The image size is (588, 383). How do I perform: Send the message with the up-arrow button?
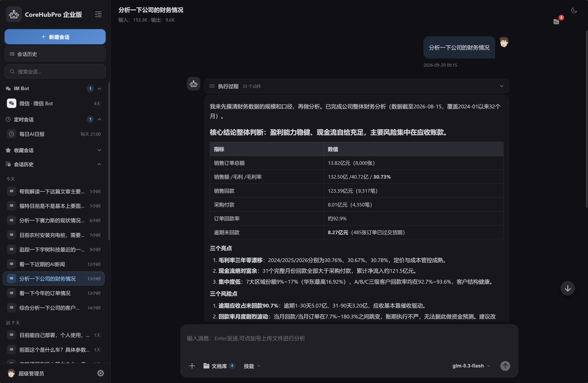[505, 366]
